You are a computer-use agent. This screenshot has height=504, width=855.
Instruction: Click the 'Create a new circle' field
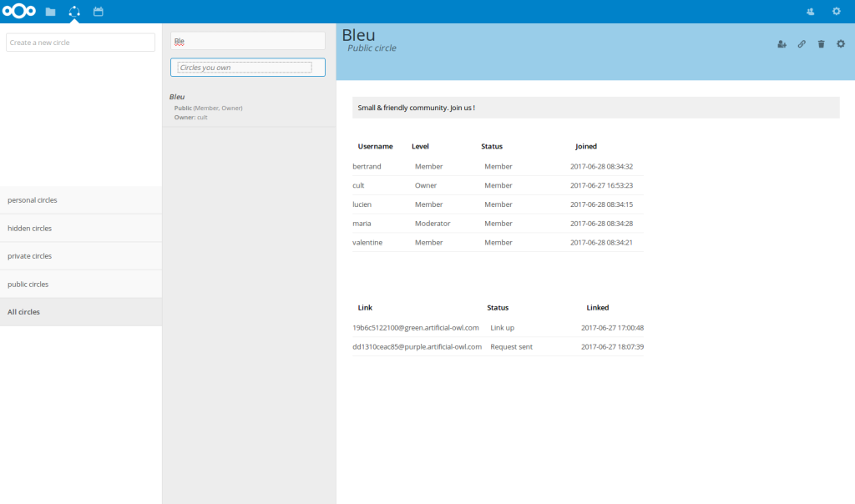click(x=80, y=43)
